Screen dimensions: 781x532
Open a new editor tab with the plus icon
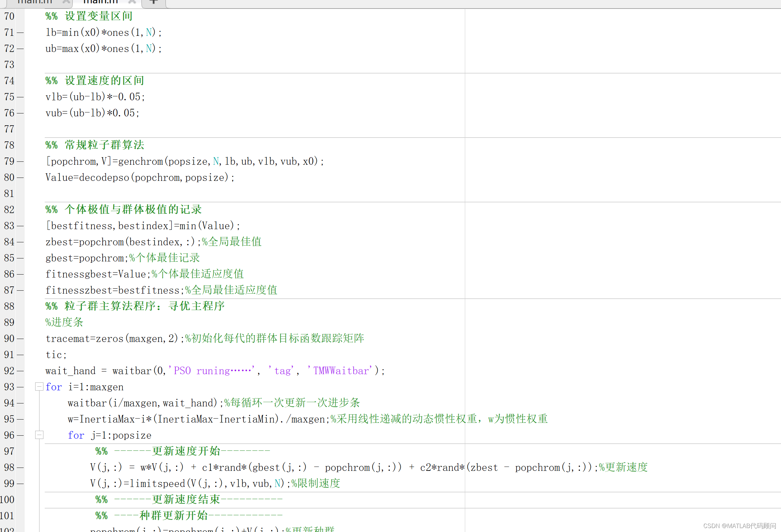pyautogui.click(x=153, y=2)
